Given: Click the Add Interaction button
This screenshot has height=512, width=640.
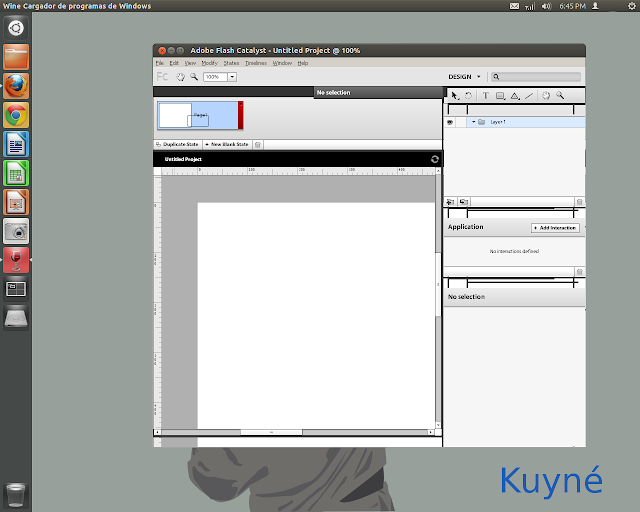Looking at the screenshot, I should [556, 228].
